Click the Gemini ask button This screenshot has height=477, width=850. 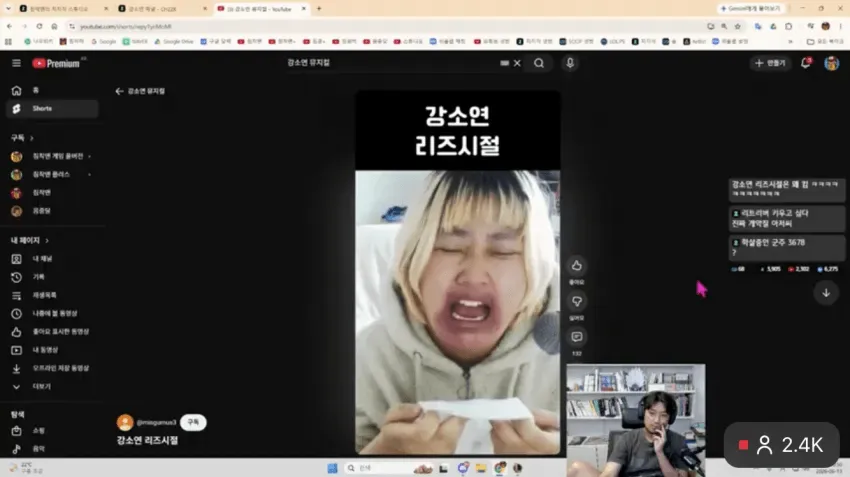pos(751,9)
